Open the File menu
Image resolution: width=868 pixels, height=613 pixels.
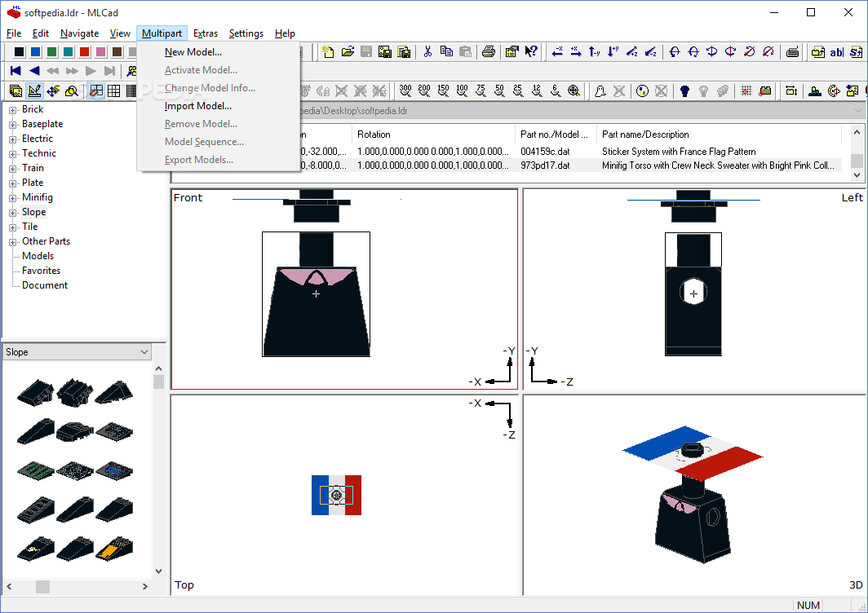coord(14,33)
